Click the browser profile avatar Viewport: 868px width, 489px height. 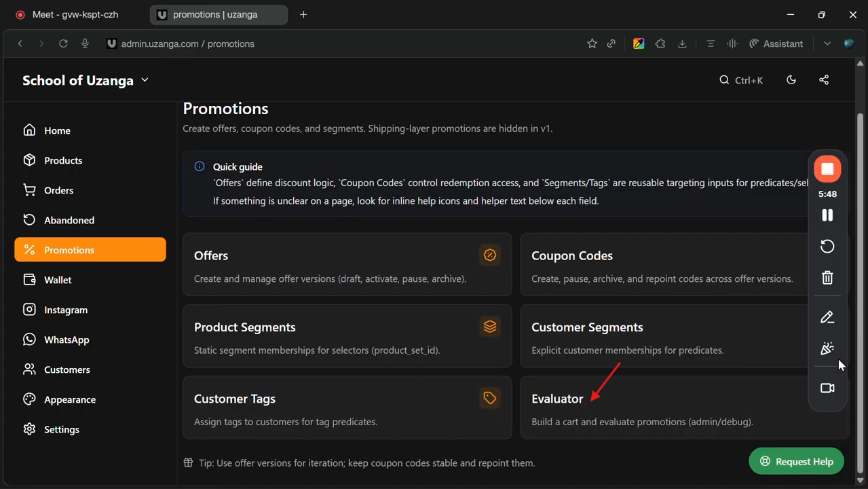pos(849,43)
